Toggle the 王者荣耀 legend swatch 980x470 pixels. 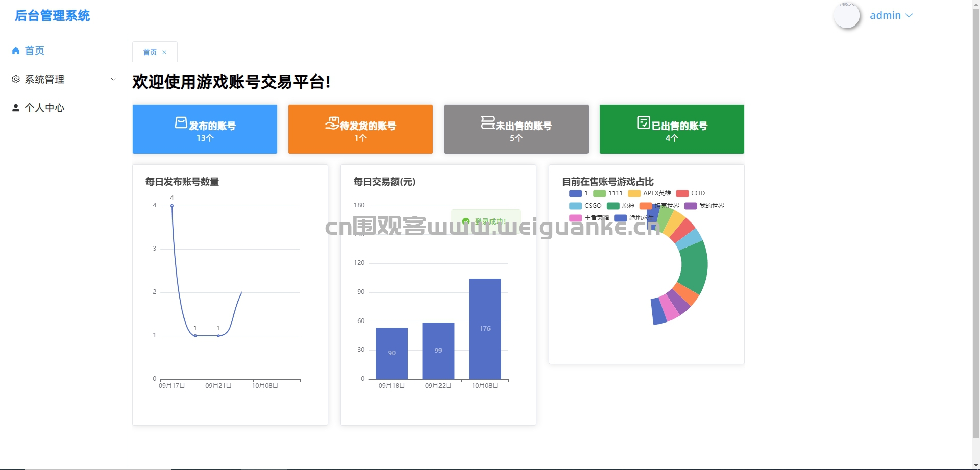575,218
